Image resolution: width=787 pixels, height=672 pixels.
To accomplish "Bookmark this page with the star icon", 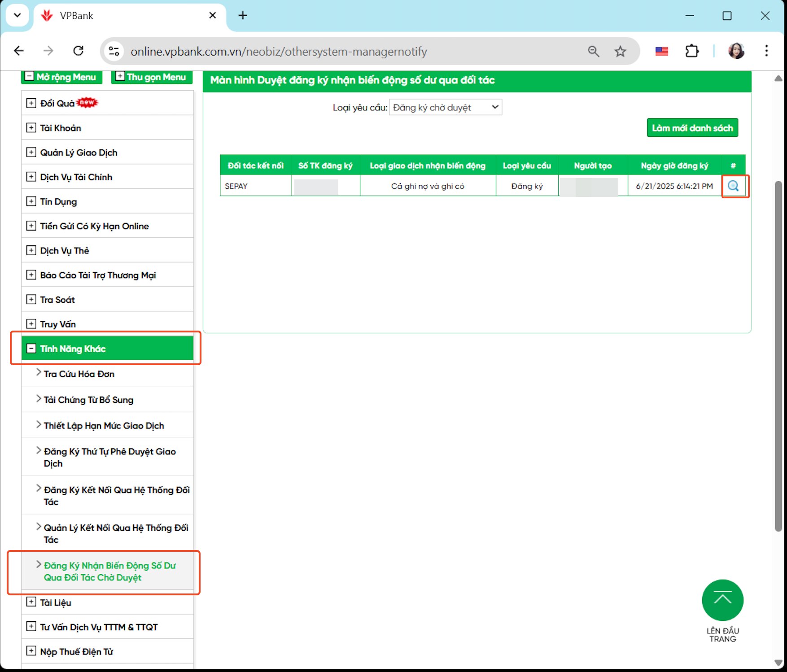I will (620, 52).
